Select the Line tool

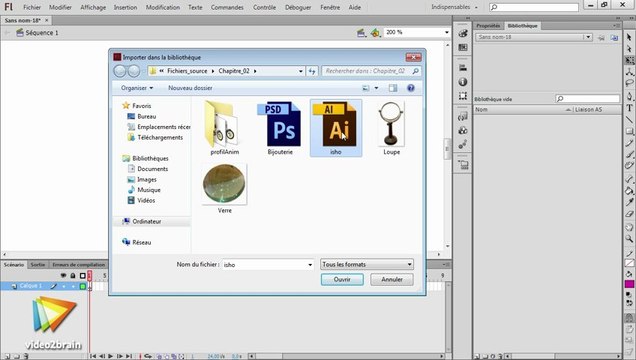pos(629,120)
